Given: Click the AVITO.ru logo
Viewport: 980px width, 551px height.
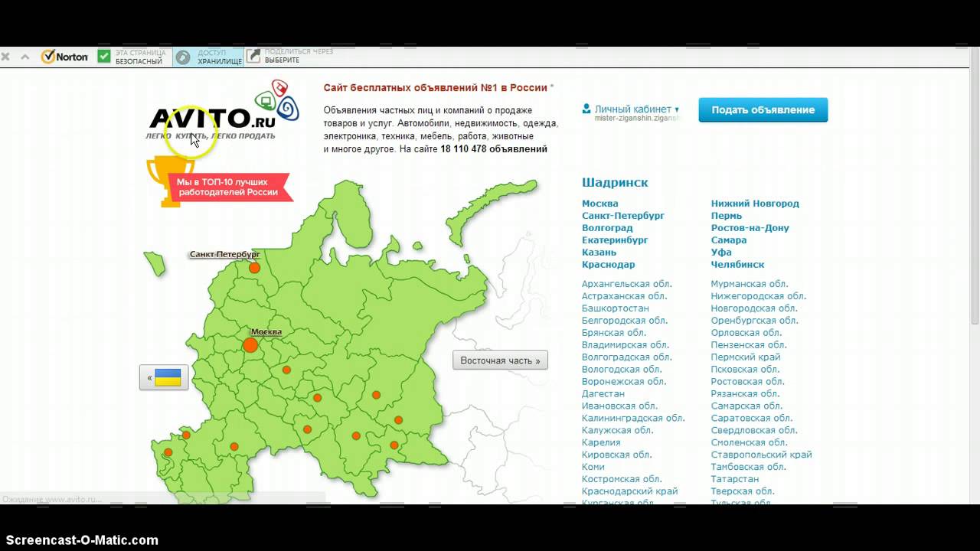Looking at the screenshot, I should pyautogui.click(x=224, y=111).
